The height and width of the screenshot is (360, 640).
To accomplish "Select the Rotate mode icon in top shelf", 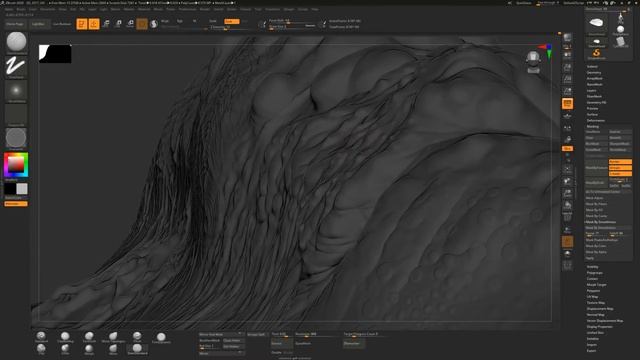I will [130, 24].
